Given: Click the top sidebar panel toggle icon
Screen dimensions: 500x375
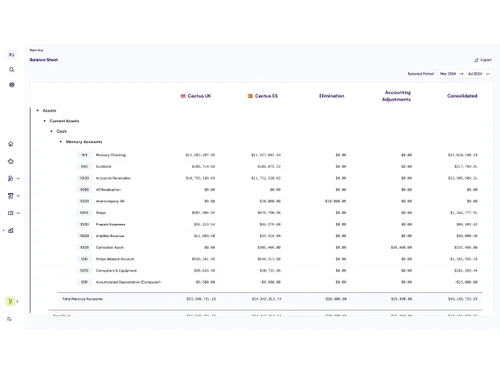Looking at the screenshot, I should coord(12,55).
